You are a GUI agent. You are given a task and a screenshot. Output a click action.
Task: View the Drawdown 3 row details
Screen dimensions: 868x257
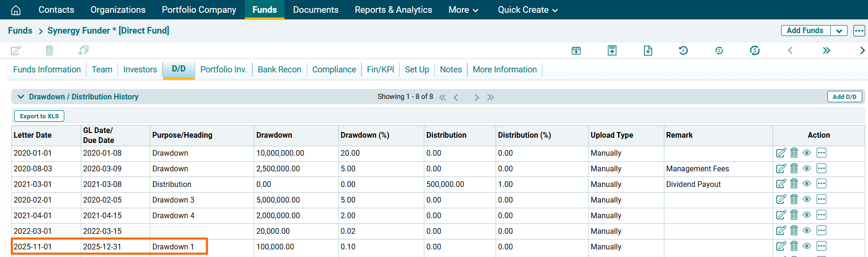pos(807,200)
